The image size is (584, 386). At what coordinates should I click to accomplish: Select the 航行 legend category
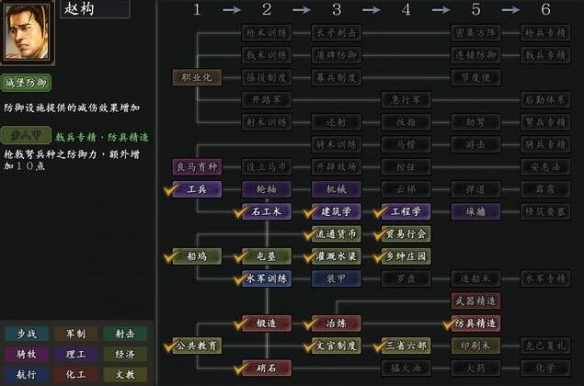coord(27,374)
